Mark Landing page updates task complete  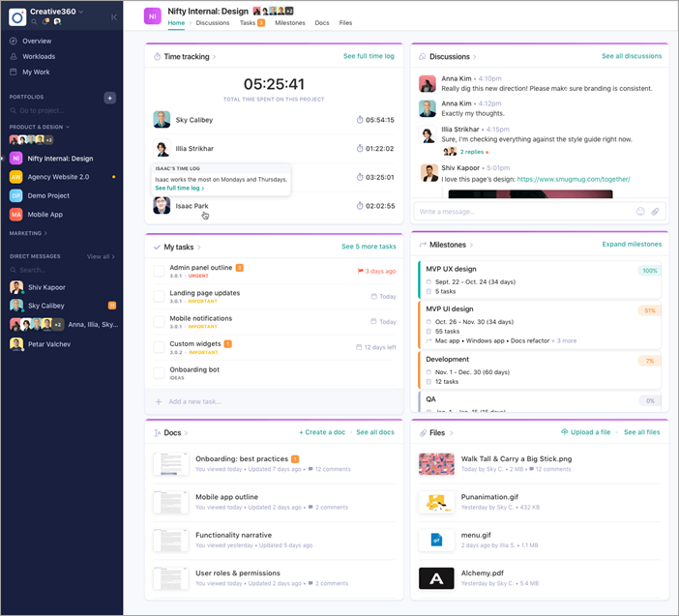coord(160,296)
